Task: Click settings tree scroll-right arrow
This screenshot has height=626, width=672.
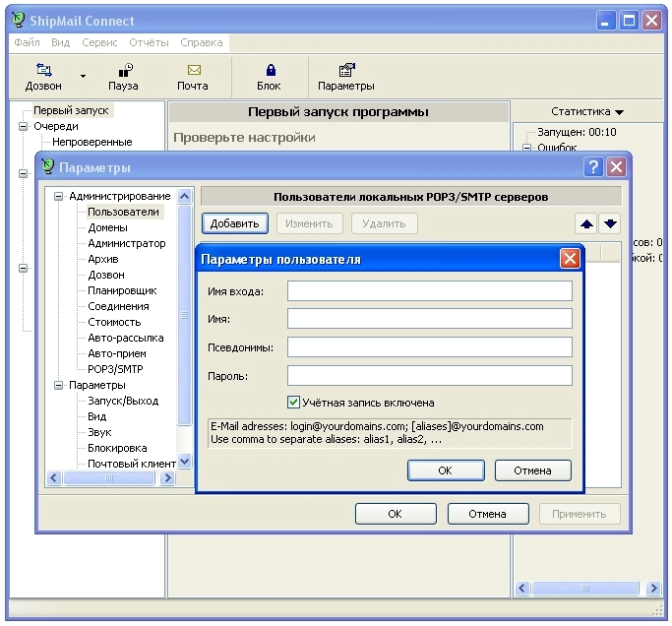Action: (x=167, y=477)
